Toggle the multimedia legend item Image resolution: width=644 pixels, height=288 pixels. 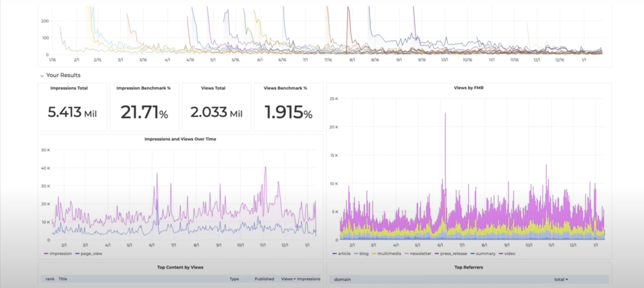tap(386, 254)
